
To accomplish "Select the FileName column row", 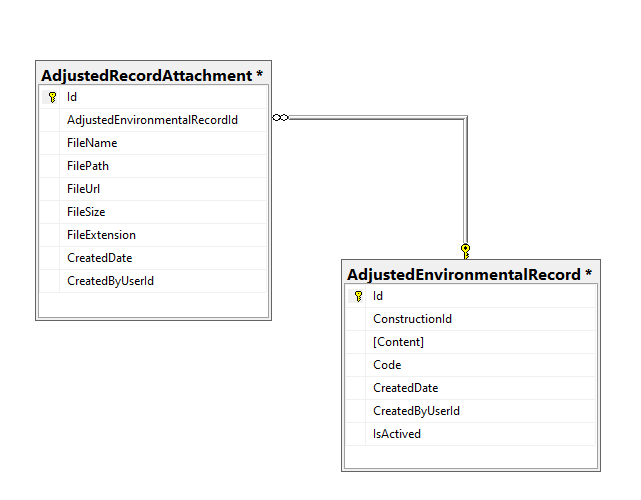I will [92, 143].
